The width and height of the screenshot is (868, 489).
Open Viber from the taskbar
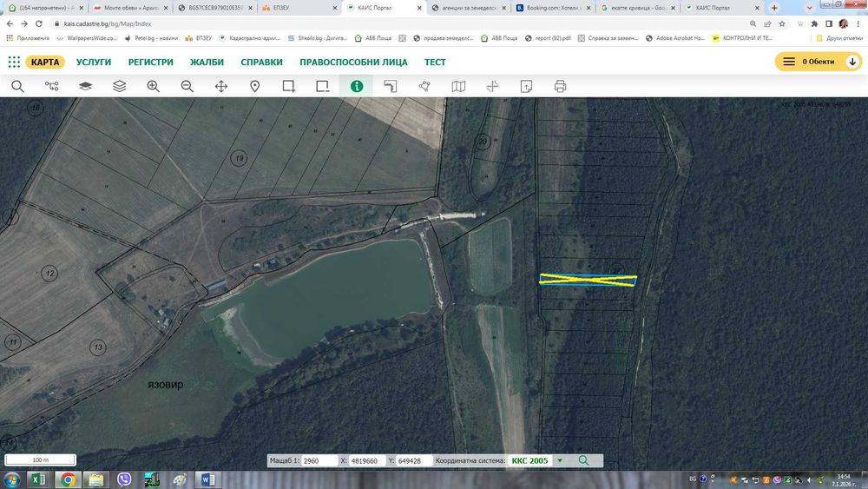[124, 479]
